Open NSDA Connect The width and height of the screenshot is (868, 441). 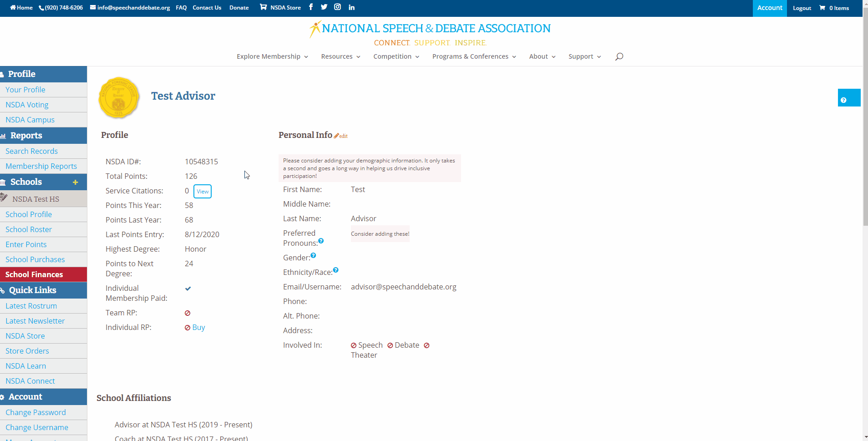[x=43, y=381]
